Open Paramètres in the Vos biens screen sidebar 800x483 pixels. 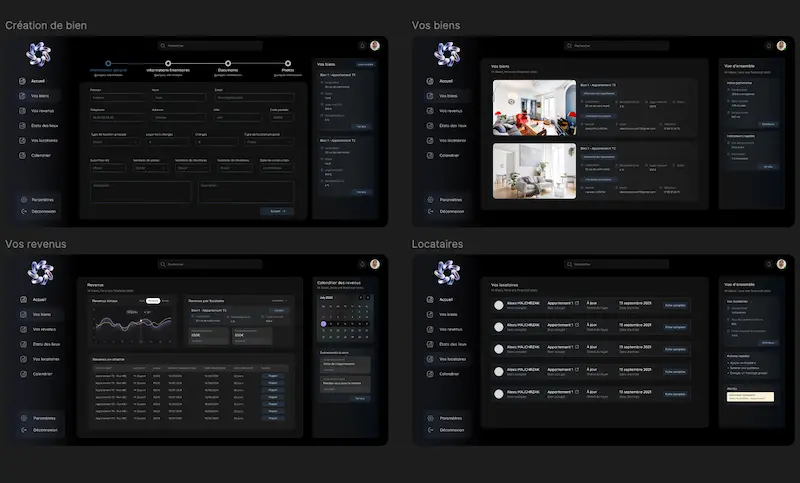pyautogui.click(x=445, y=199)
